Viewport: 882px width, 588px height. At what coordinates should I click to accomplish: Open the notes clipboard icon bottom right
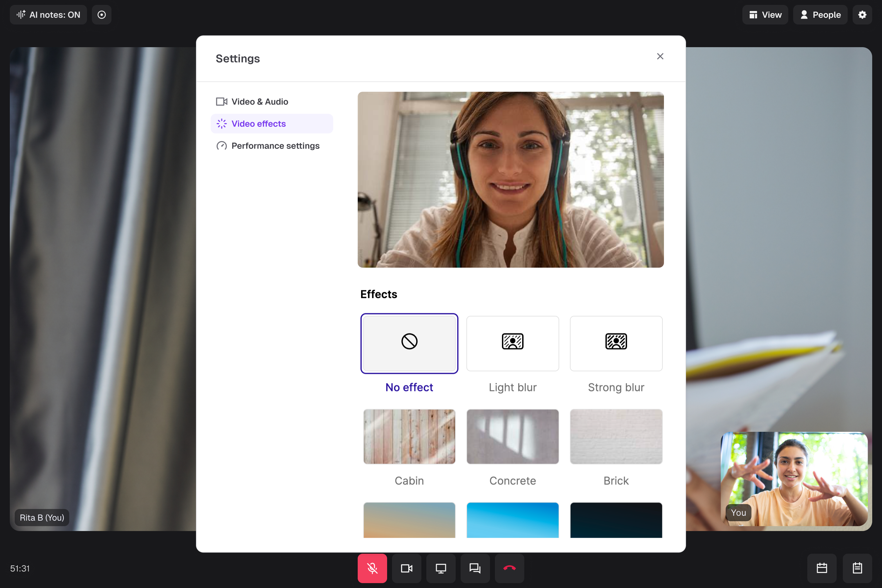(x=857, y=568)
